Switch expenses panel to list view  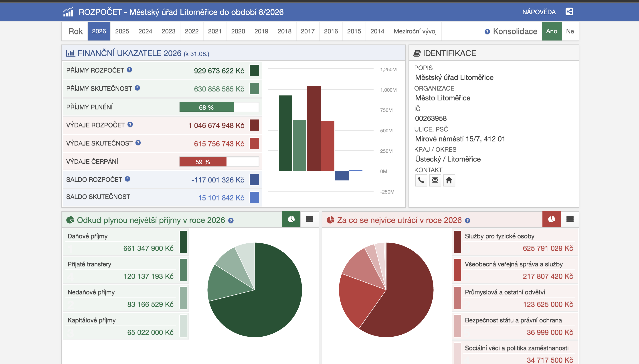(570, 219)
